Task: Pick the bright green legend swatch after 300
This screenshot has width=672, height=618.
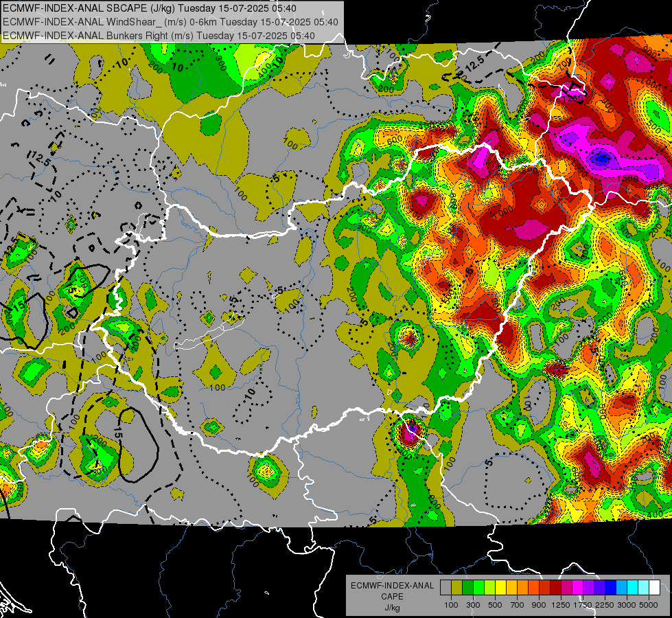Action: (x=478, y=587)
